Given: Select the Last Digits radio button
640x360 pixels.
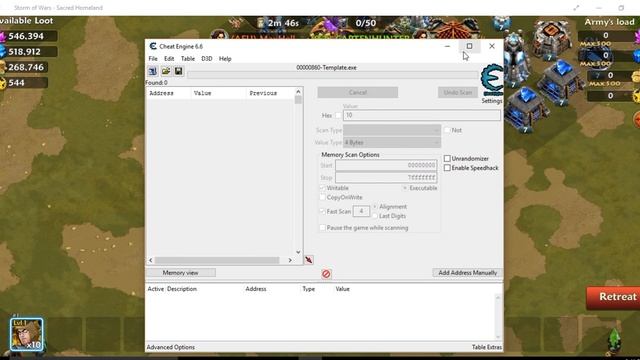Looking at the screenshot, I should [375, 216].
